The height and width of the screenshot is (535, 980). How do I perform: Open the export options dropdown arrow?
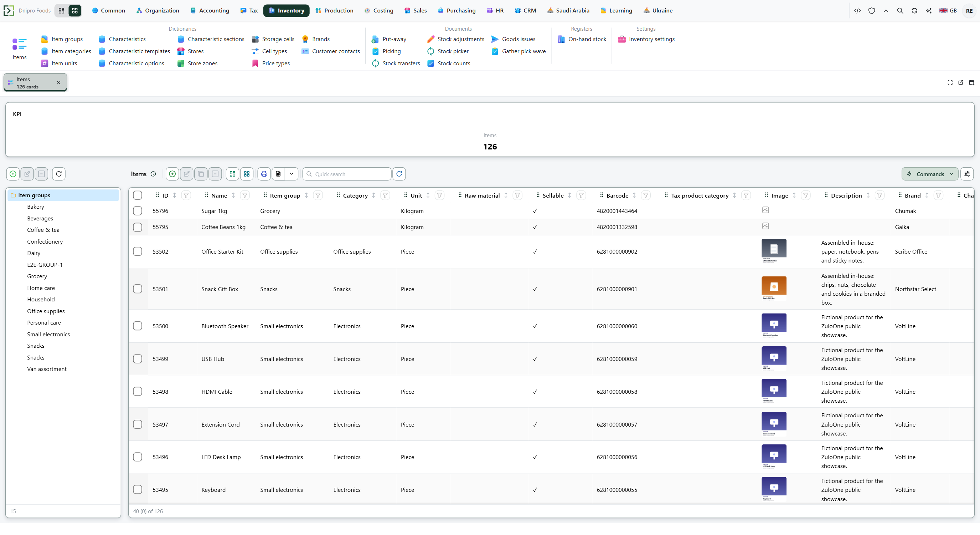[x=292, y=174]
